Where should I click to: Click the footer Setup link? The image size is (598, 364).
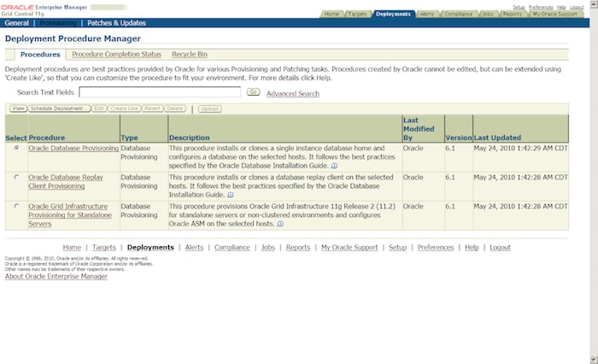click(x=398, y=247)
